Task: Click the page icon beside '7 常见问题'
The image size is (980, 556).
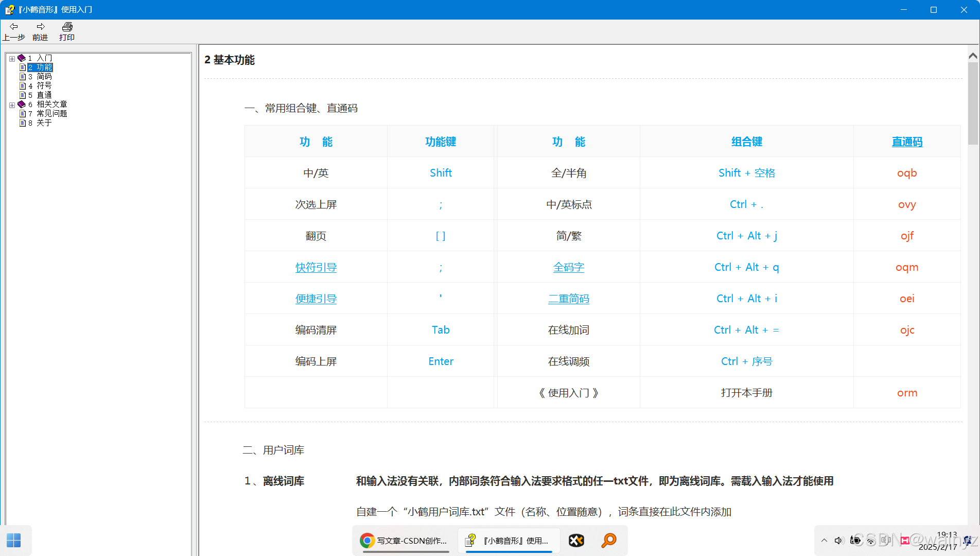Action: coord(23,114)
